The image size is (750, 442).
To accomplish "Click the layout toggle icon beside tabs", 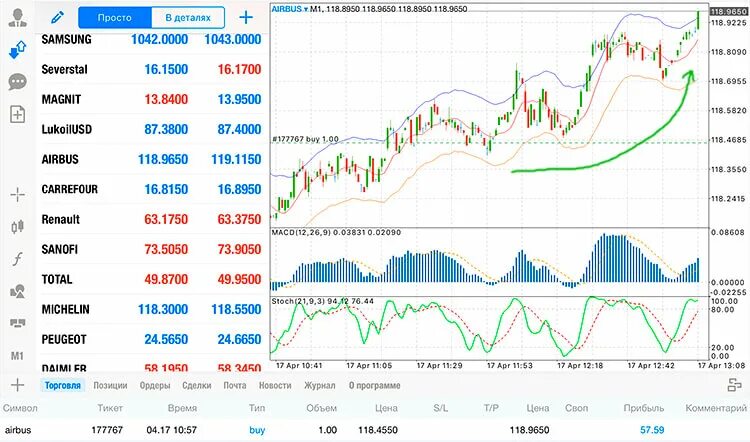I will coord(734,385).
